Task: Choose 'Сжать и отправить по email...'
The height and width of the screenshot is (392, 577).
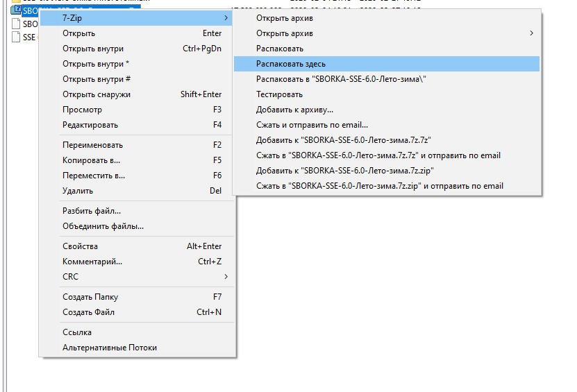Action: [312, 125]
